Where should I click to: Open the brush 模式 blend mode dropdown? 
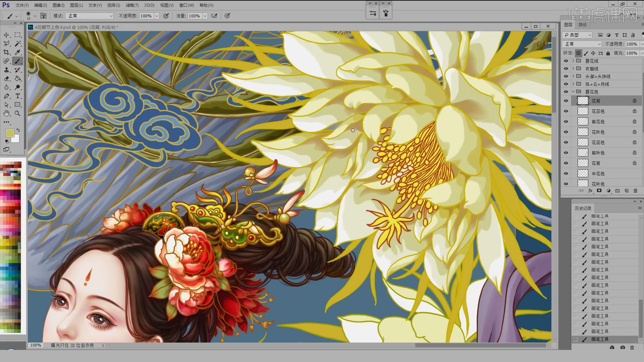(x=90, y=16)
